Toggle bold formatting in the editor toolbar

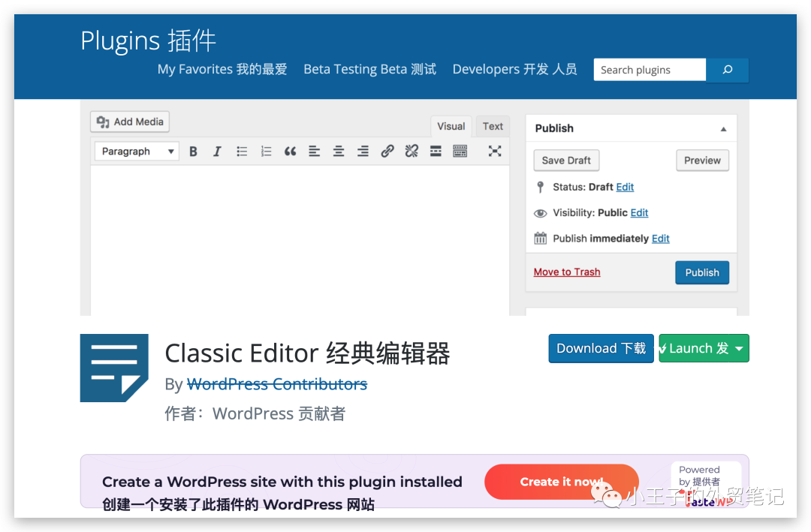point(193,151)
